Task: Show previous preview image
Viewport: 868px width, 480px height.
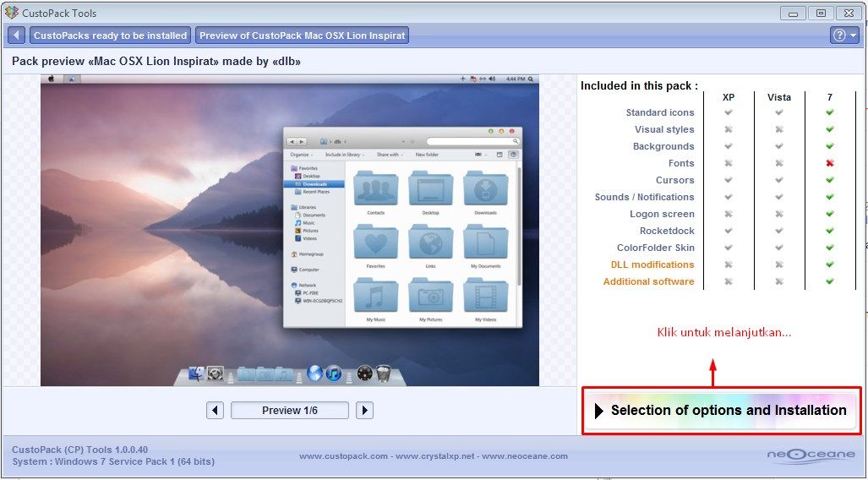Action: (x=215, y=410)
